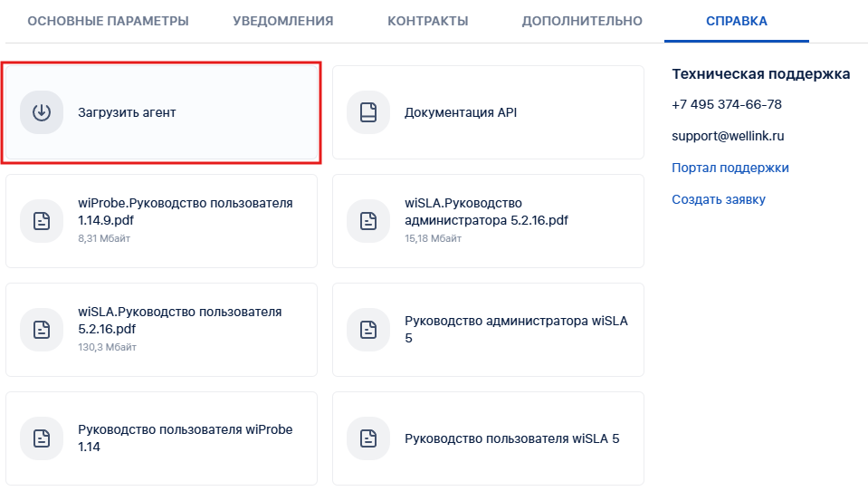868x491 pixels.
Task: Click the Документация API title text
Action: coord(461,112)
